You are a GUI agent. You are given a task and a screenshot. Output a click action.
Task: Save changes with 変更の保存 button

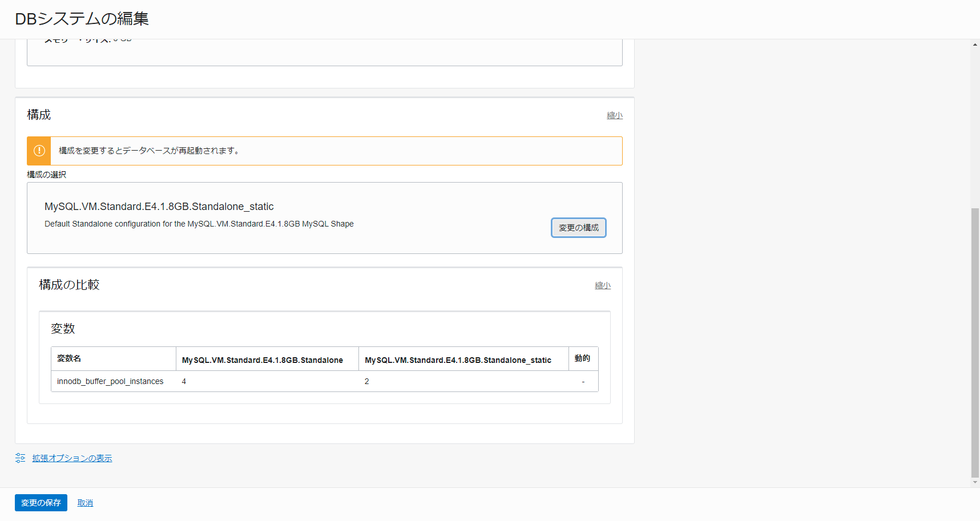tap(41, 503)
